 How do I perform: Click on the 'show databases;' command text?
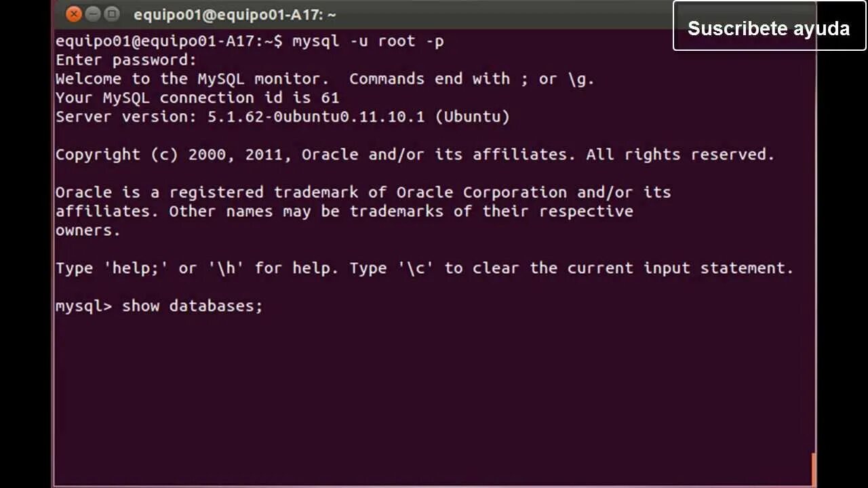pyautogui.click(x=192, y=306)
